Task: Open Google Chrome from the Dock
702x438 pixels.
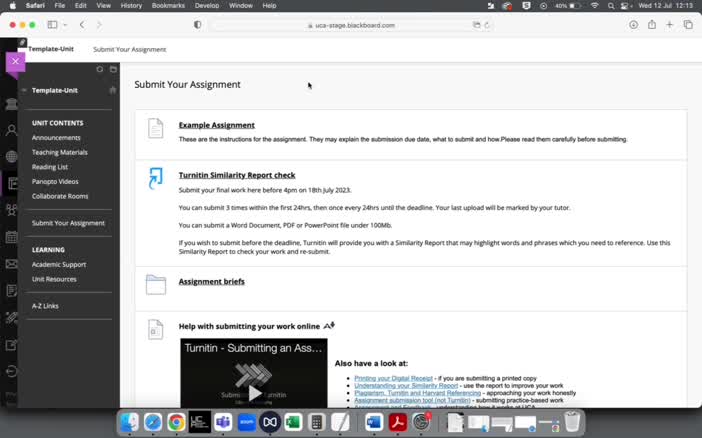Action: point(176,422)
